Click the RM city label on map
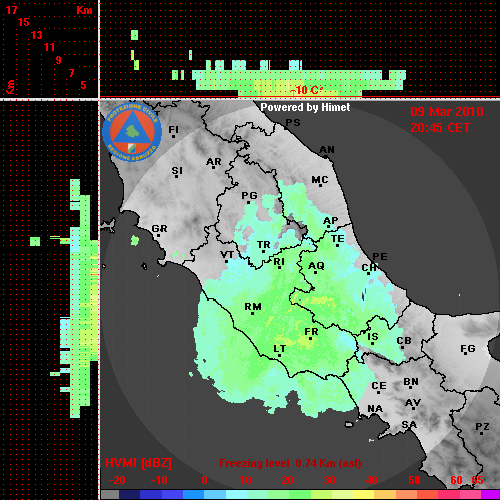The height and width of the screenshot is (500, 500). coord(253,307)
